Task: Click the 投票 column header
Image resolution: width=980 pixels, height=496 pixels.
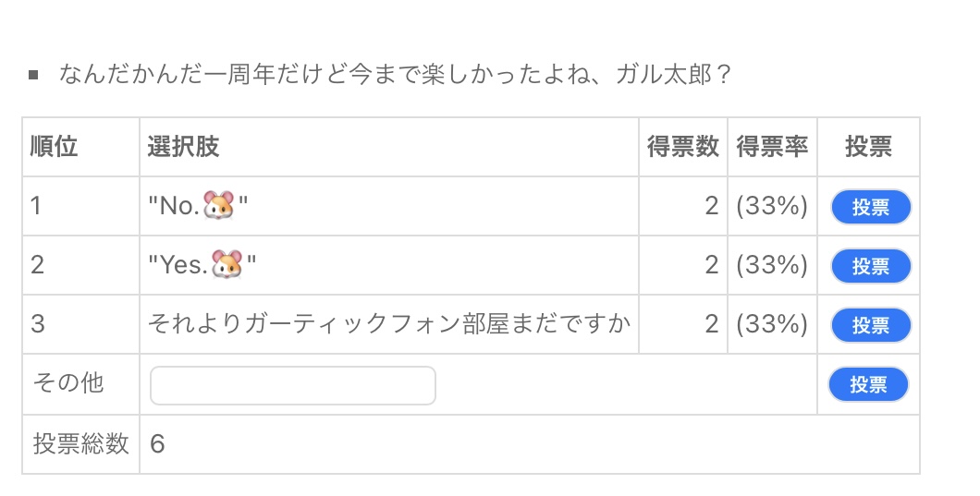Action: click(868, 147)
